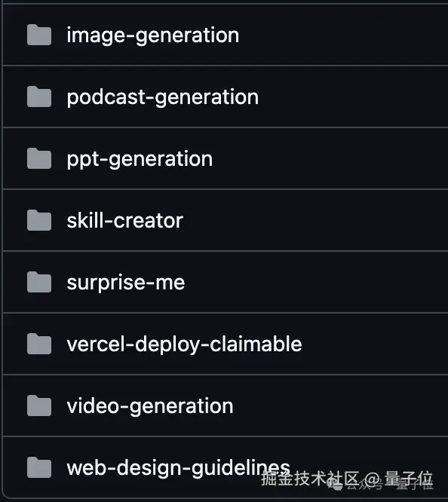This screenshot has width=448, height=502.
Task: Click the image-generation folder icon
Action: click(x=39, y=35)
